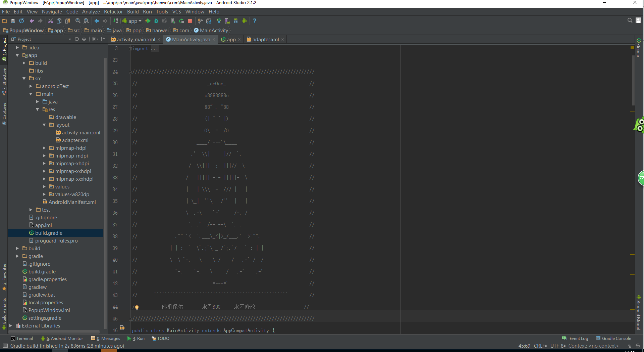Screen dimensions: 644x352
Task: Stop the running app with red square
Action: [190, 21]
